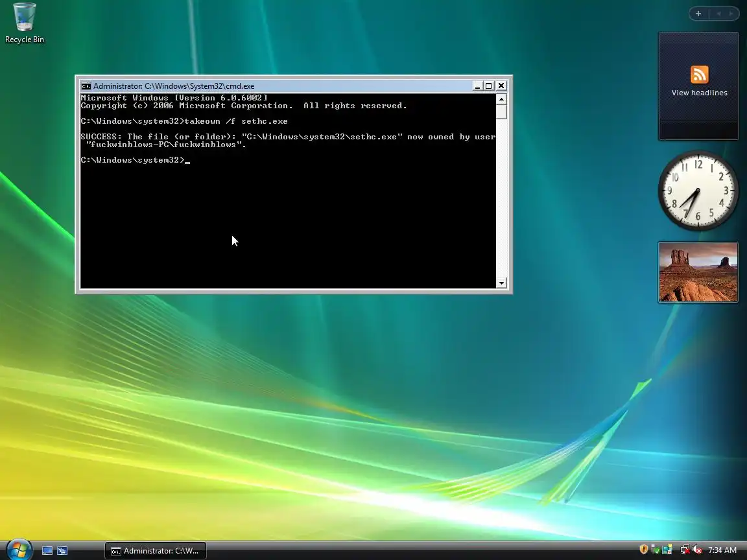Click Switch Between Windows in Quick Launch
Viewport: 747px width, 560px height.
[62, 550]
